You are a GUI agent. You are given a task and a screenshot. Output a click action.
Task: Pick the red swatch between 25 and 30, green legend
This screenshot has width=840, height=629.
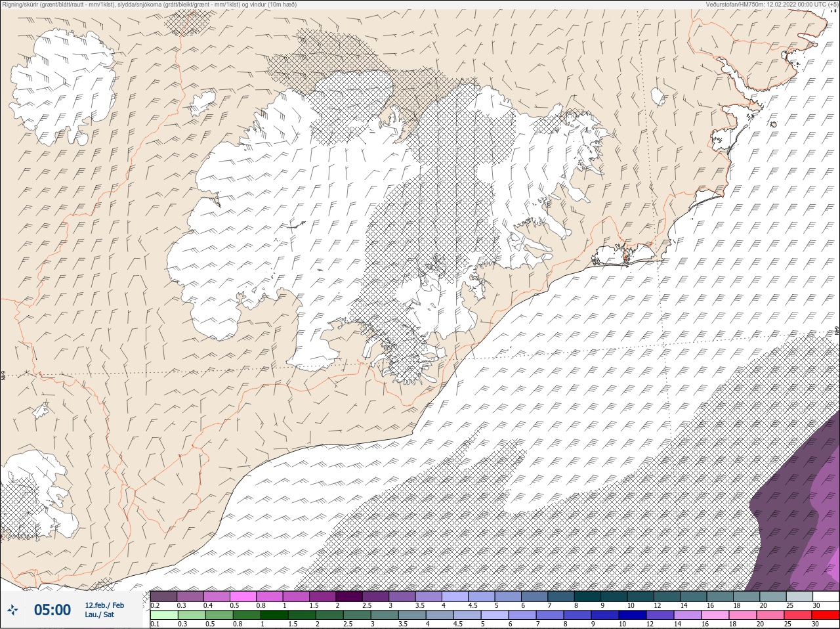[x=798, y=616]
